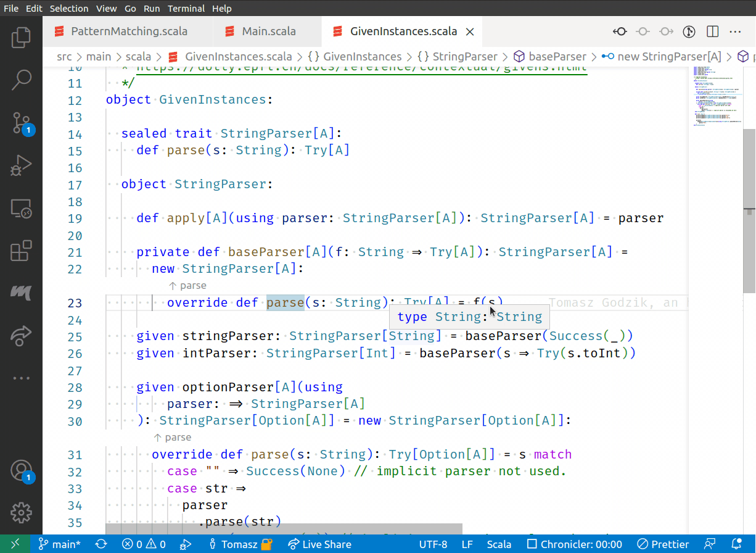756x553 pixels.
Task: Click the highlighted parse word on line 23
Action: click(x=286, y=302)
